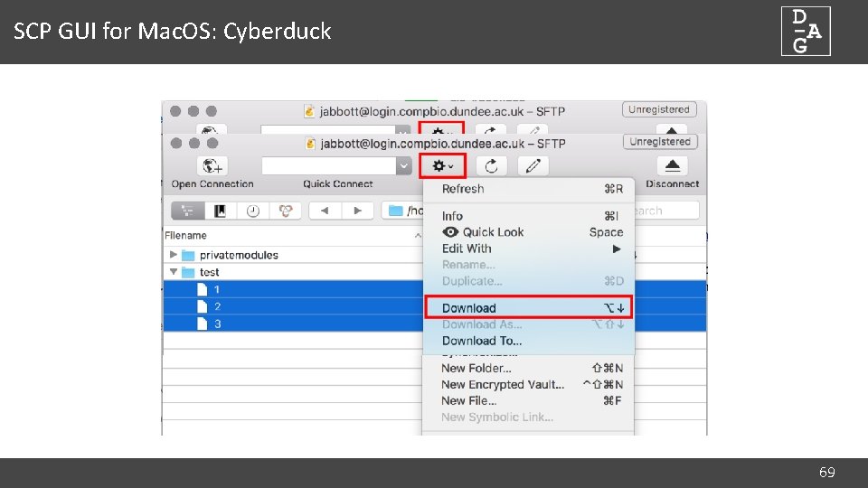
Task: Click the Refresh toolbar icon
Action: coord(491,166)
